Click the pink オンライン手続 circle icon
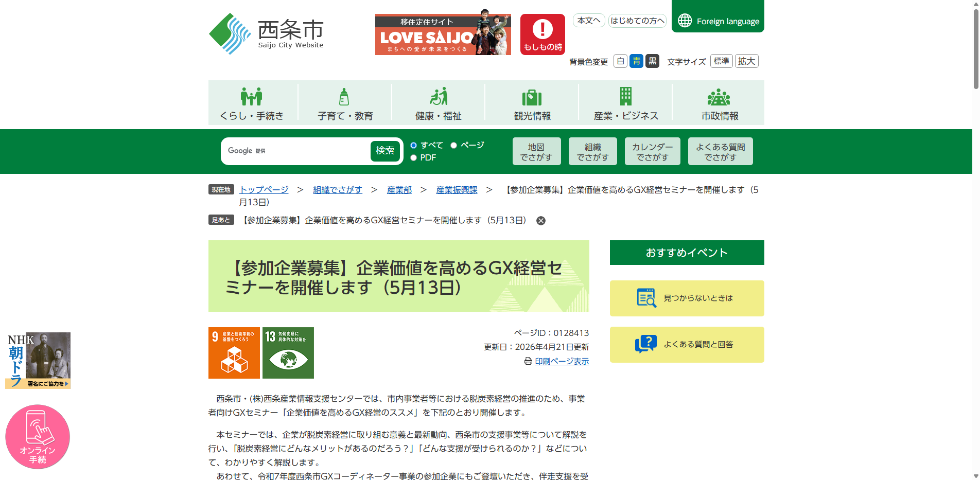This screenshot has height=480, width=980. click(38, 437)
